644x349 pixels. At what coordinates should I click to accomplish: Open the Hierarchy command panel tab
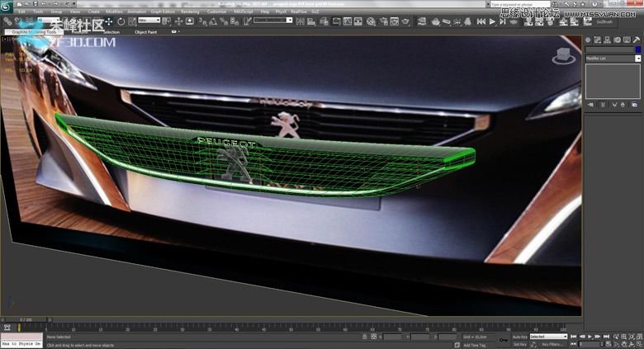point(607,40)
